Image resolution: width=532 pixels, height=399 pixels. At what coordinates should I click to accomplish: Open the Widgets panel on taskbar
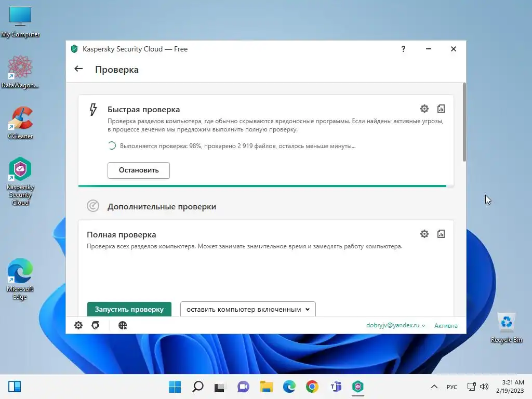[15, 387]
